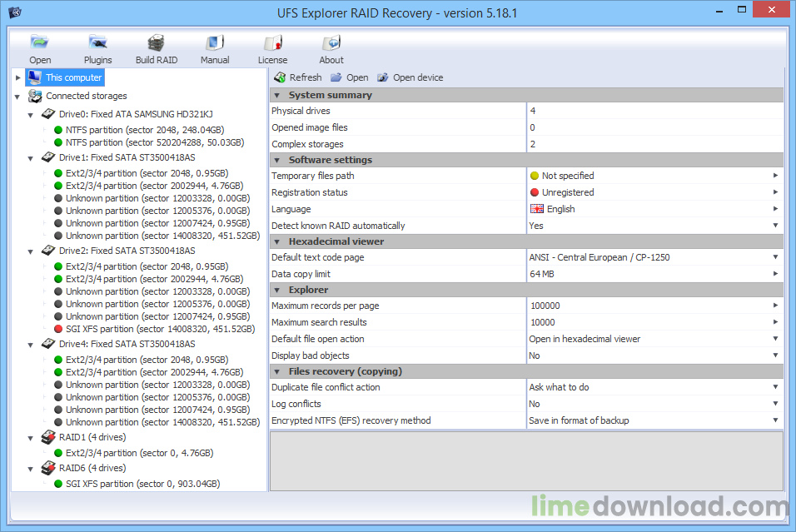Click the RAID1 (4 drives) icon
796x532 pixels.
tap(48, 437)
